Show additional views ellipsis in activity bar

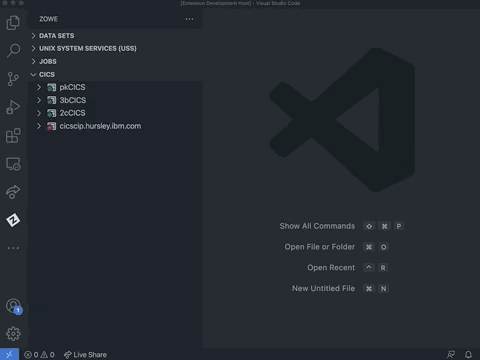13,248
